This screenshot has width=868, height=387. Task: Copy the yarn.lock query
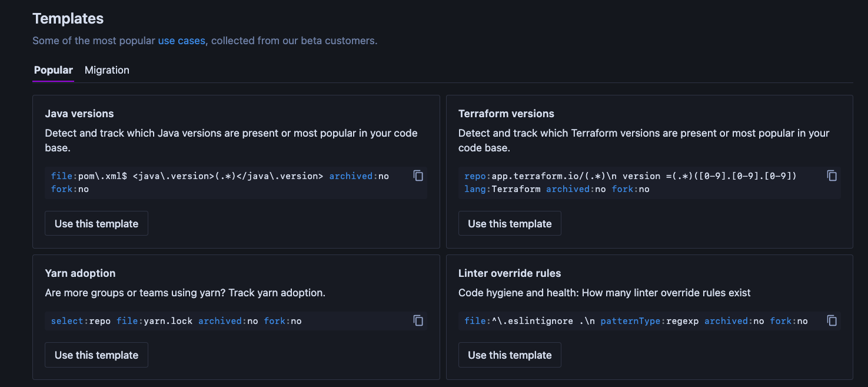418,320
